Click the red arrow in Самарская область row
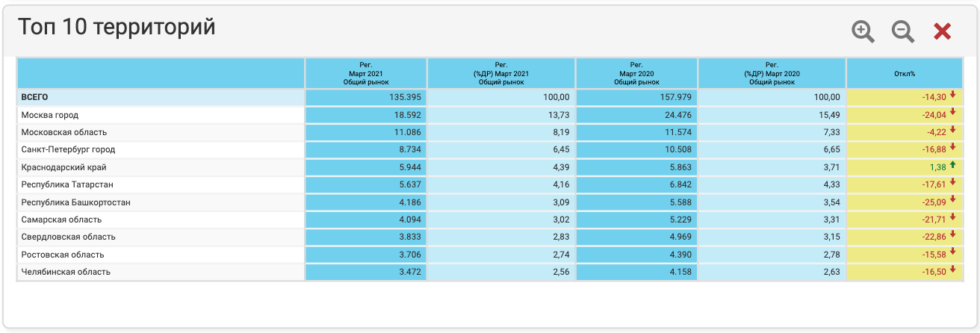This screenshot has width=980, height=333. coord(953,217)
